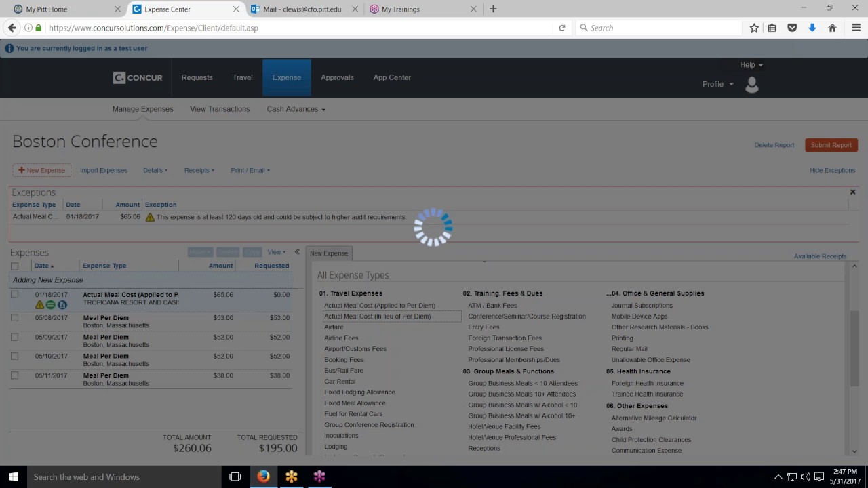Click the expense types scrollbar down arrow
Image resolution: width=868 pixels, height=488 pixels.
coord(854,451)
